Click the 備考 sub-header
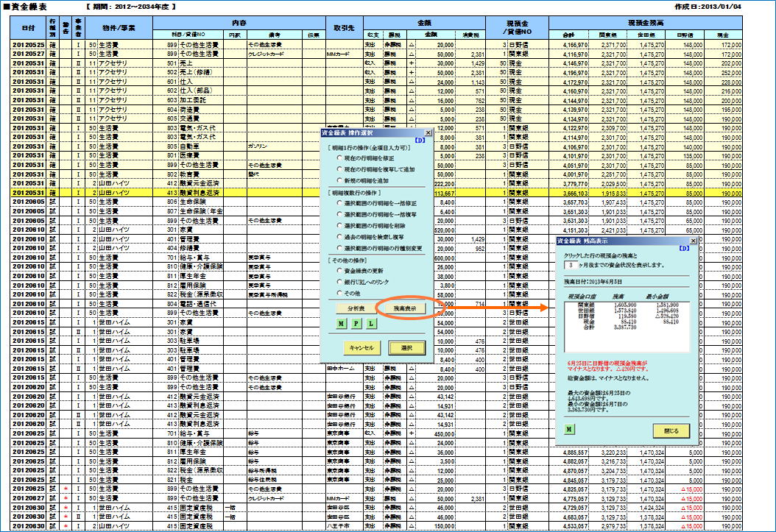Viewport: 776px width, 532px height. (275, 35)
